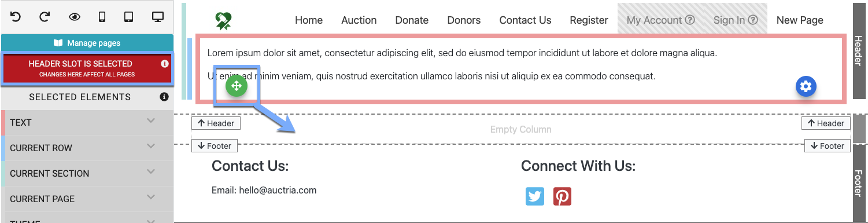
Task: Switch to mobile phone view icon
Action: [102, 17]
